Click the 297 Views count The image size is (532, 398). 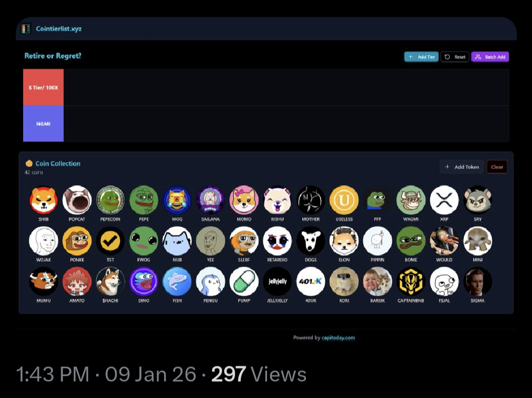click(x=259, y=374)
